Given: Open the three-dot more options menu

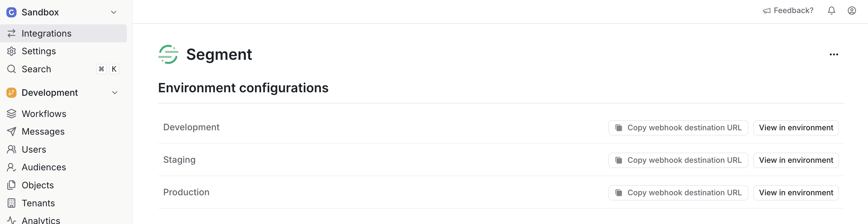Looking at the screenshot, I should pos(834,54).
